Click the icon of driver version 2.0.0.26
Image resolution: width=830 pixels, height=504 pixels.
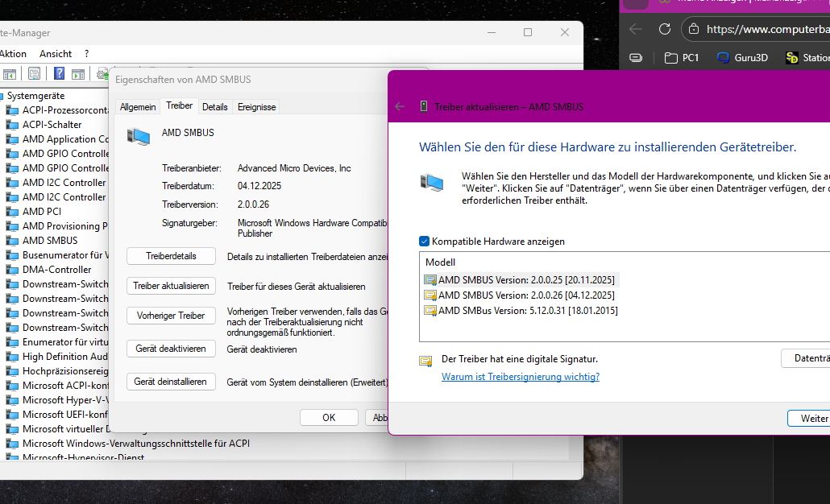tap(430, 295)
